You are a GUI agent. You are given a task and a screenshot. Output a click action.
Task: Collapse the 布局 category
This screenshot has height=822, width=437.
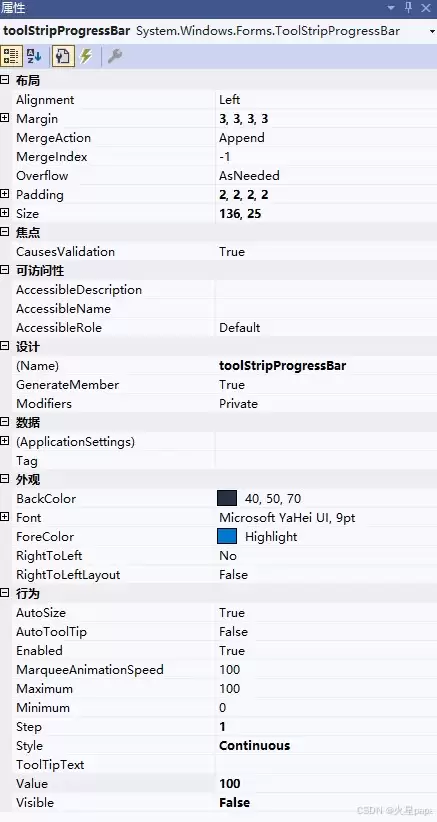click(x=5, y=80)
